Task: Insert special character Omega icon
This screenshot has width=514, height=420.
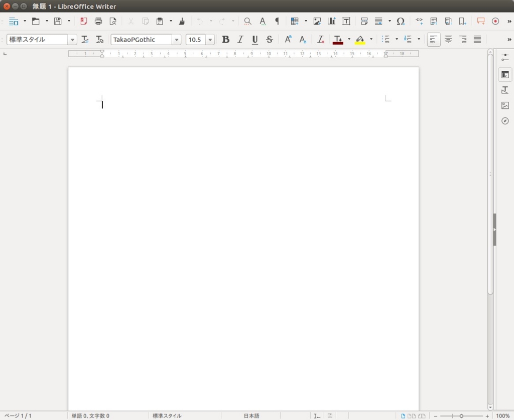Action: click(401, 21)
